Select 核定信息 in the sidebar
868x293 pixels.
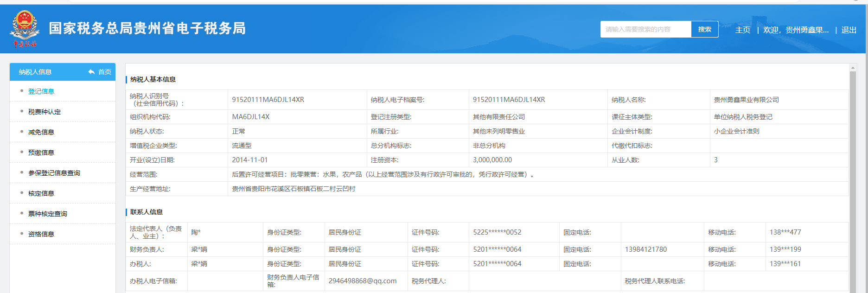tap(41, 193)
